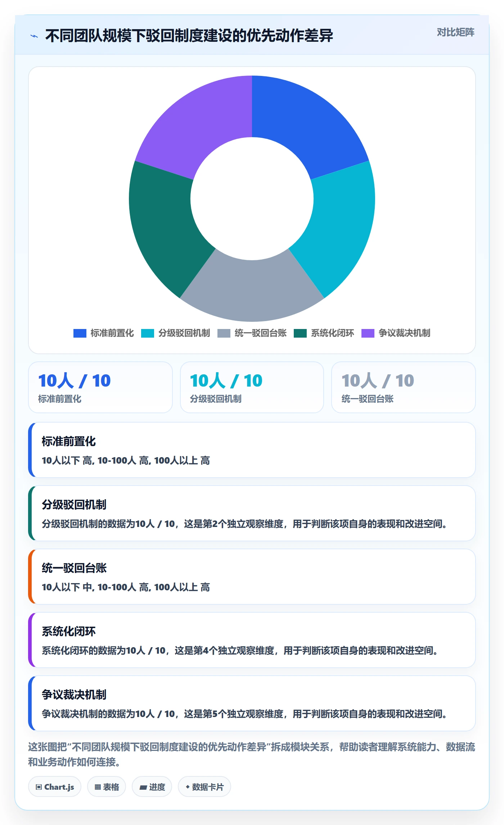
Task: Click the 分级驳回机制 detail row heading
Action: coord(74,505)
